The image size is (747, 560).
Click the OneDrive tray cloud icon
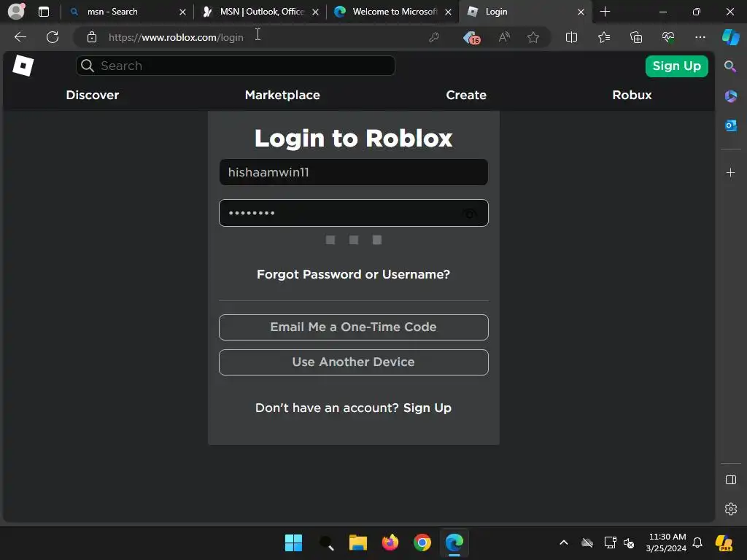pos(587,542)
